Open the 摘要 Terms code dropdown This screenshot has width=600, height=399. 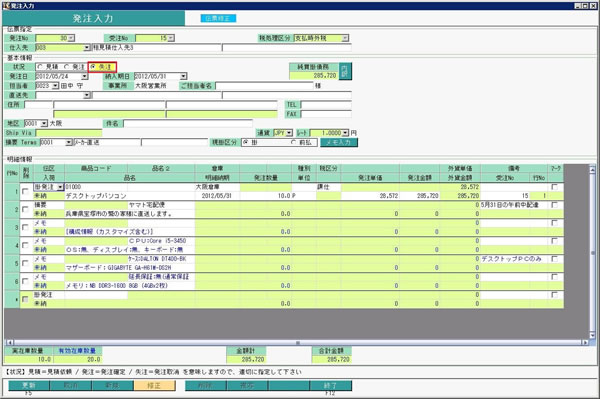coord(69,143)
